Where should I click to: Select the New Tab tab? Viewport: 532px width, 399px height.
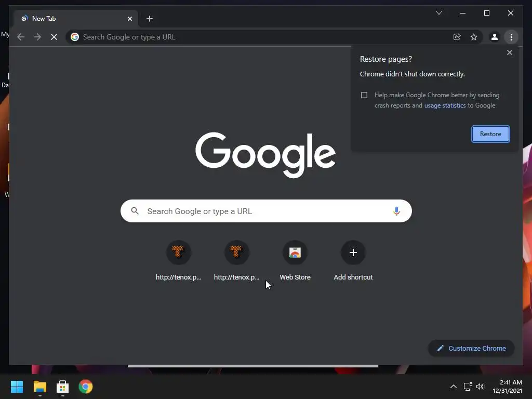pyautogui.click(x=76, y=19)
